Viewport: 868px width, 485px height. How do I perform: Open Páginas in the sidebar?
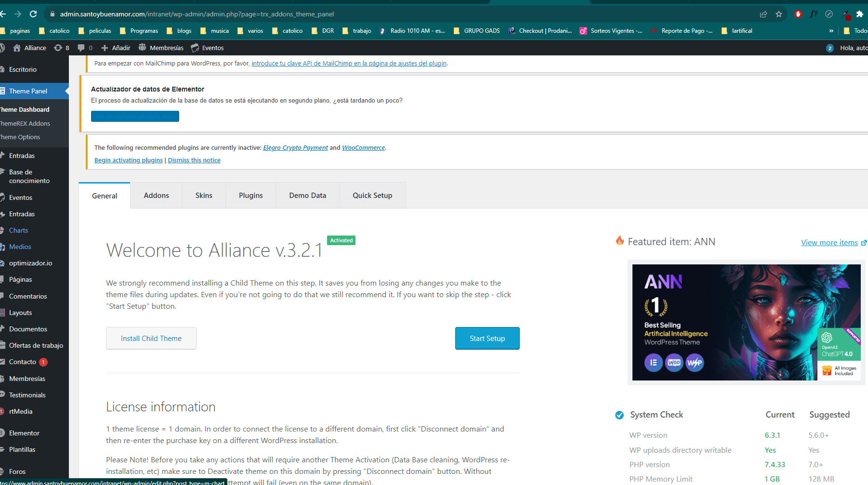pos(20,279)
